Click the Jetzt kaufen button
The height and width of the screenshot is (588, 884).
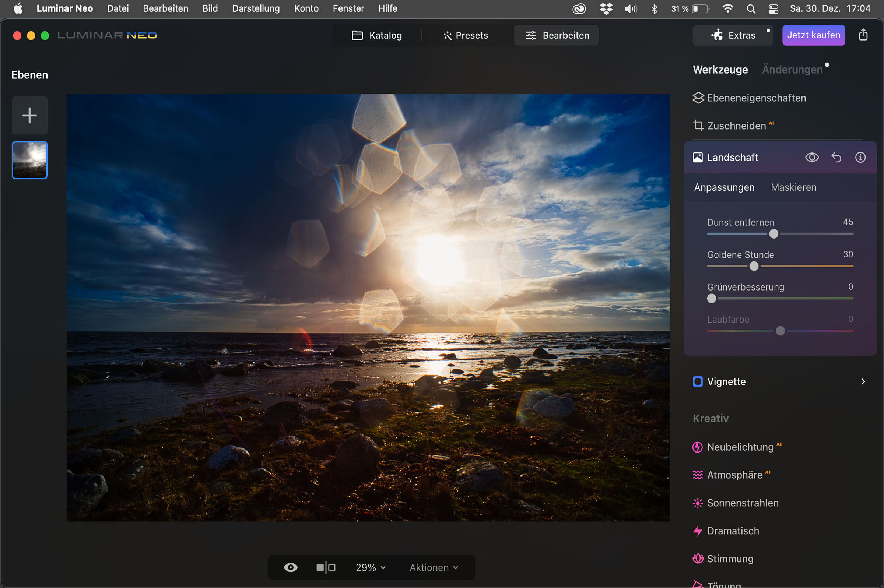tap(813, 35)
